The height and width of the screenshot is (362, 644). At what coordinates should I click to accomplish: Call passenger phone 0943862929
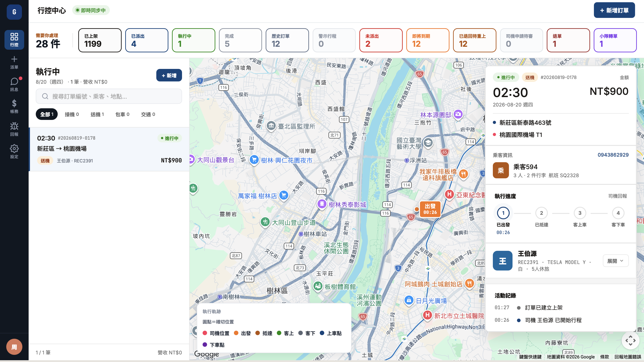[x=613, y=155]
